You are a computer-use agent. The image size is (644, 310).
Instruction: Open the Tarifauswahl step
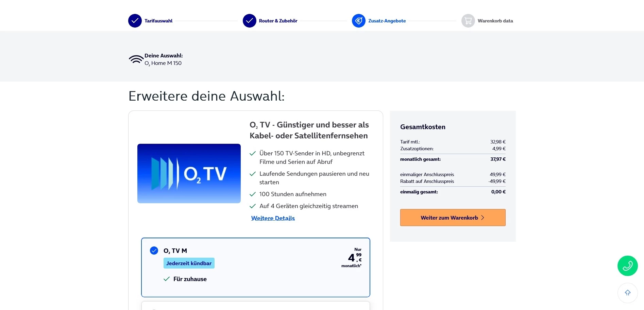coord(158,21)
